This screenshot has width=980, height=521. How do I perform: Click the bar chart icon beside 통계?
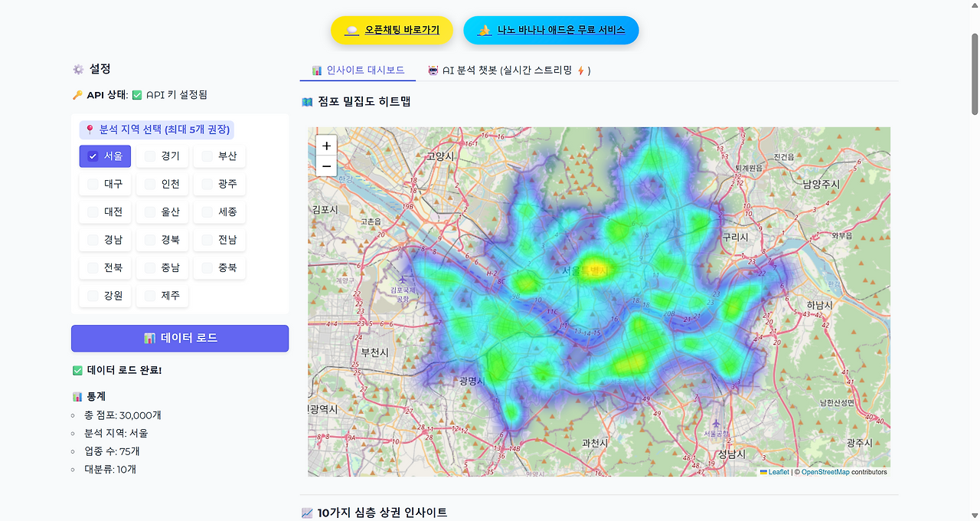77,397
